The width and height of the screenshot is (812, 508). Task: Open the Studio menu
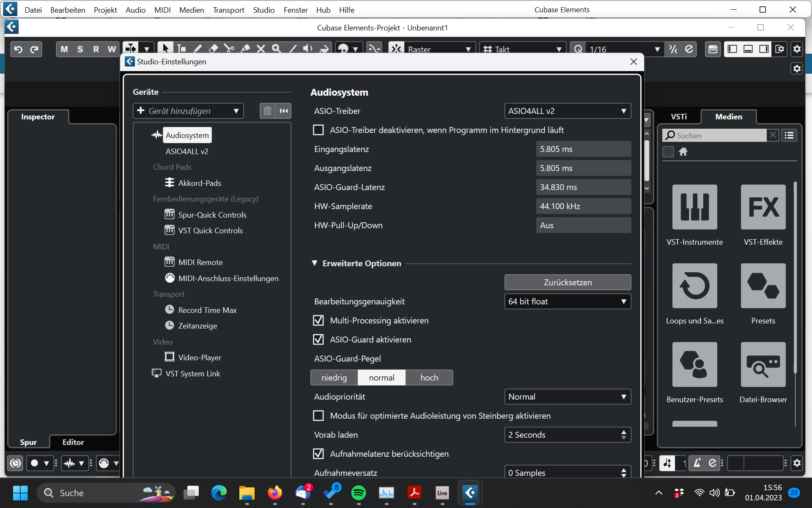tap(264, 10)
